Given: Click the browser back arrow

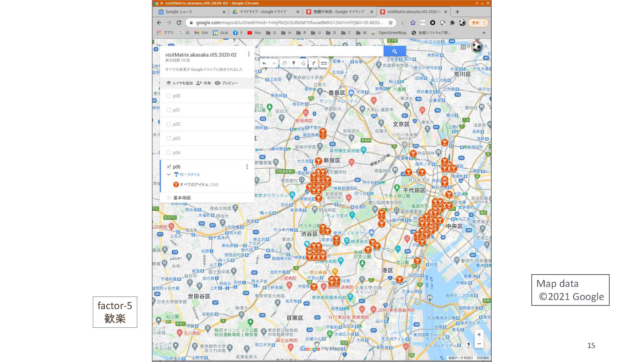Looking at the screenshot, I should pos(159,23).
